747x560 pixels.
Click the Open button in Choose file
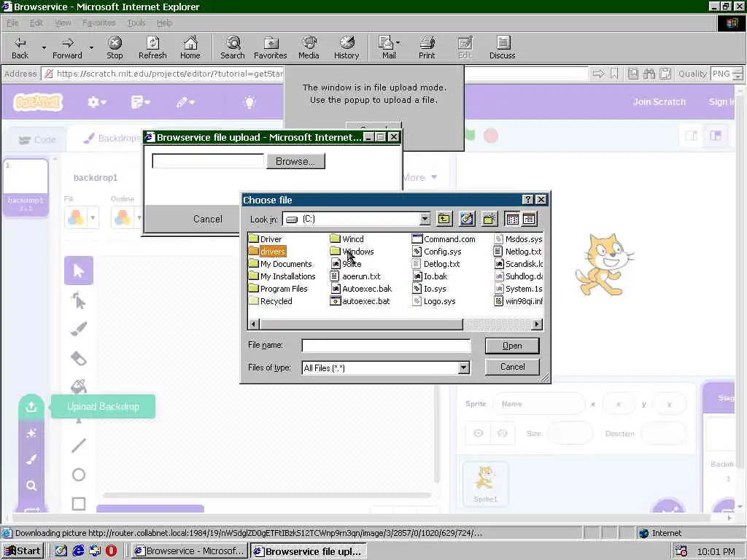tap(512, 346)
